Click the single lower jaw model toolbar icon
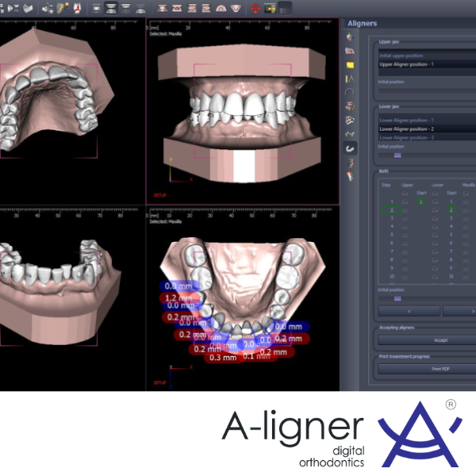Viewport: 476px width, 476px height. click(x=28, y=8)
